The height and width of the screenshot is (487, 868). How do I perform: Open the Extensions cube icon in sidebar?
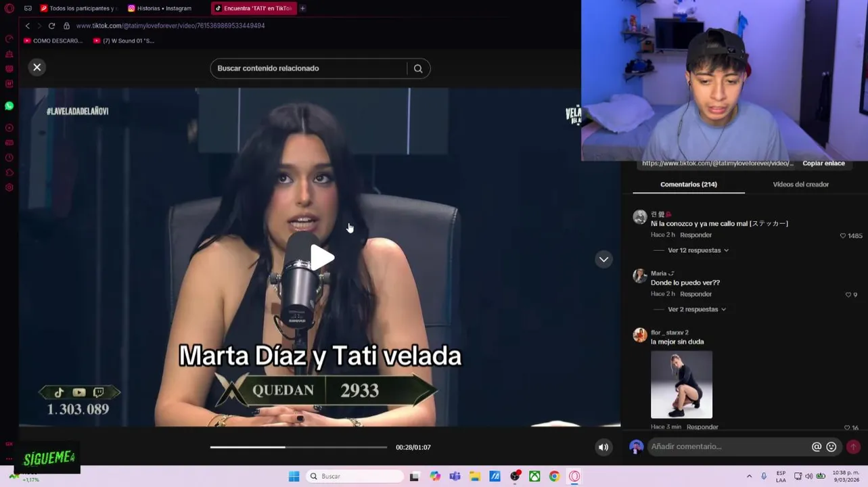click(x=9, y=172)
